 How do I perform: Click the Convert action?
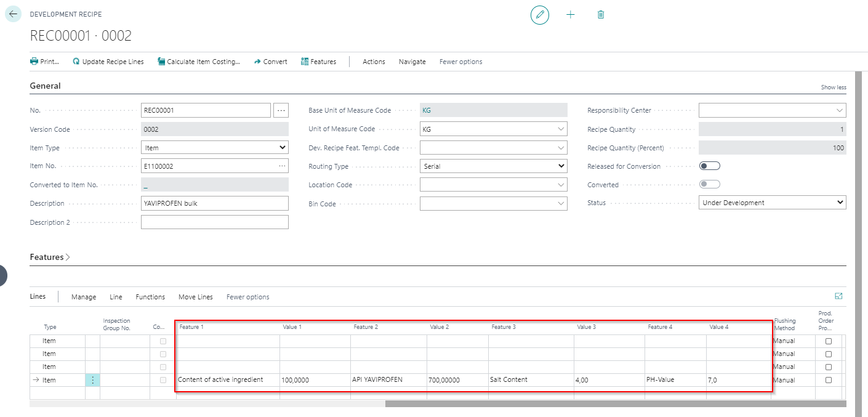pyautogui.click(x=271, y=62)
